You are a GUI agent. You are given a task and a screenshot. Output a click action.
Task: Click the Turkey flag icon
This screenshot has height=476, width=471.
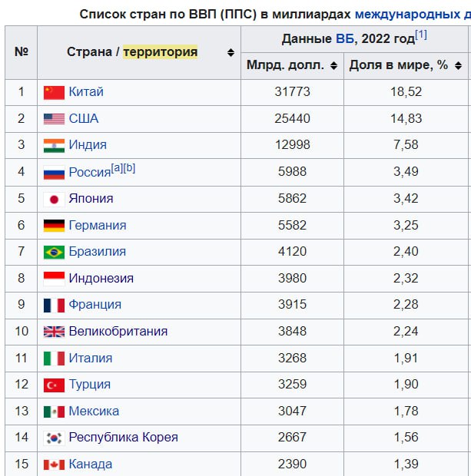[54, 385]
